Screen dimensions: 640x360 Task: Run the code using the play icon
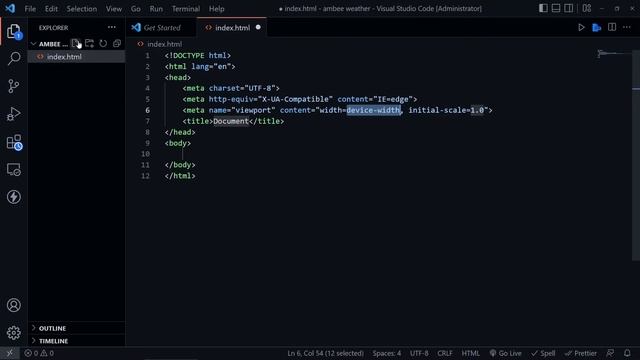[581, 27]
